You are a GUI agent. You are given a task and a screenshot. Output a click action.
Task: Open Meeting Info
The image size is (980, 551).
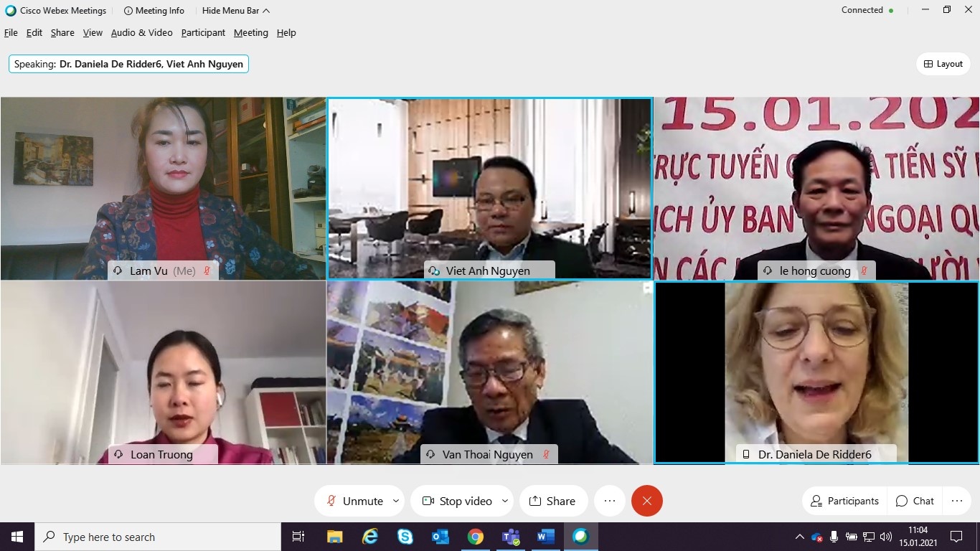[154, 11]
